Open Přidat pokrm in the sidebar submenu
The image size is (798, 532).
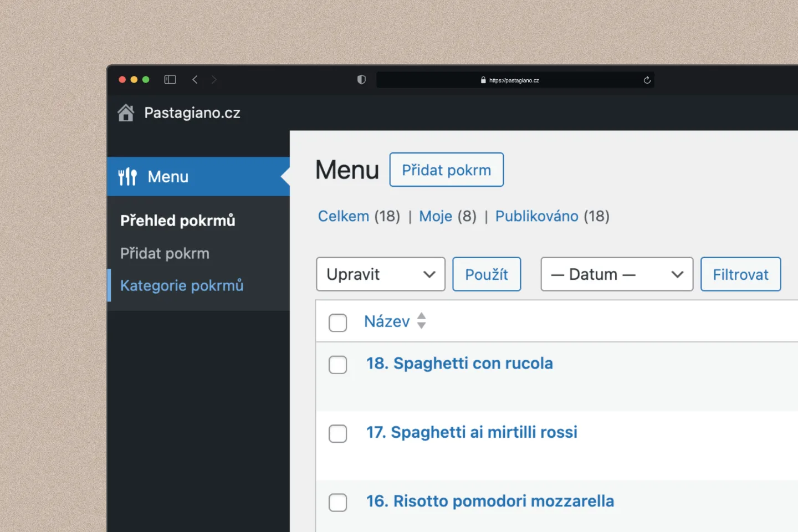165,253
